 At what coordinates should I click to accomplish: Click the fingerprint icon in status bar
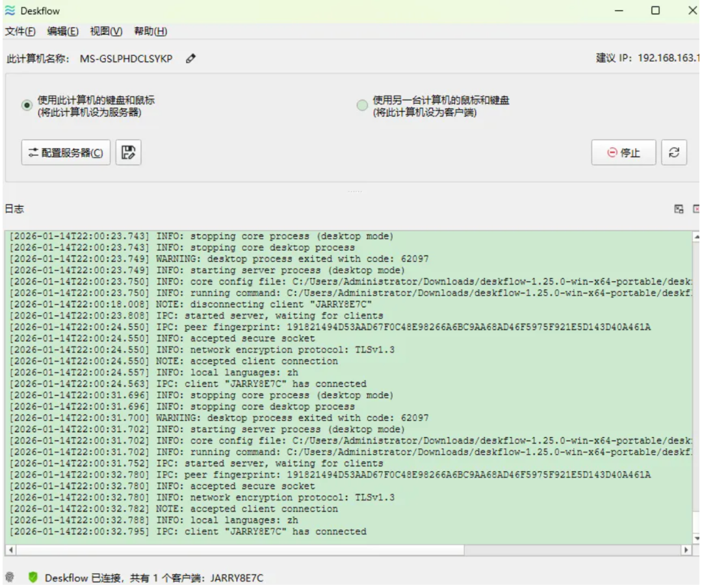(x=9, y=578)
